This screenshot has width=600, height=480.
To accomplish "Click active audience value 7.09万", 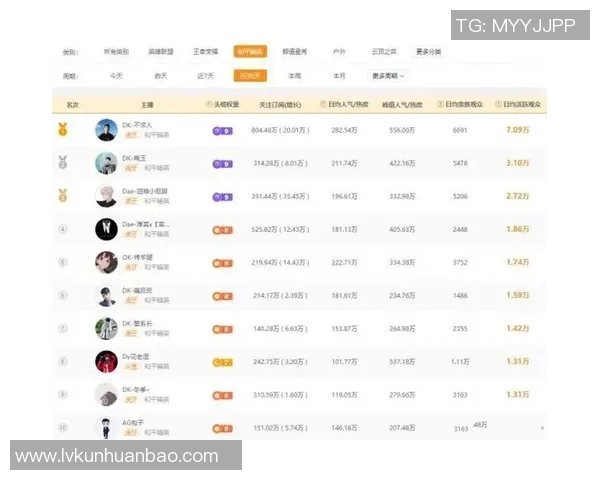I will click(x=518, y=130).
